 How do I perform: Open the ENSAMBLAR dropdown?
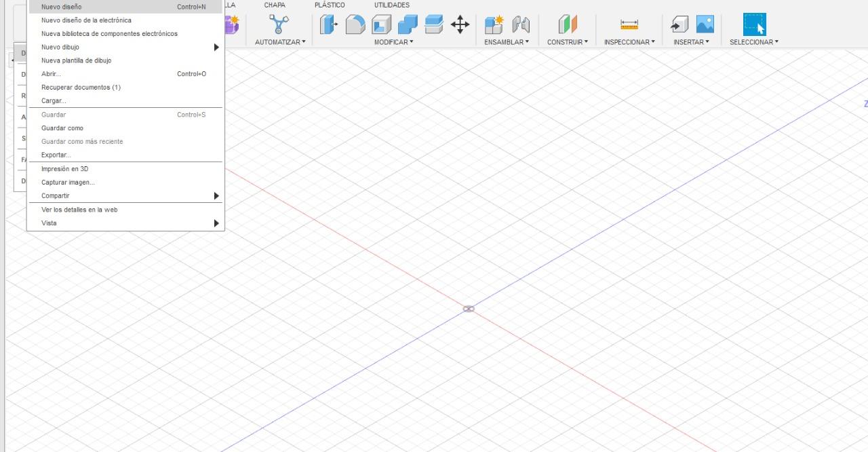point(507,42)
